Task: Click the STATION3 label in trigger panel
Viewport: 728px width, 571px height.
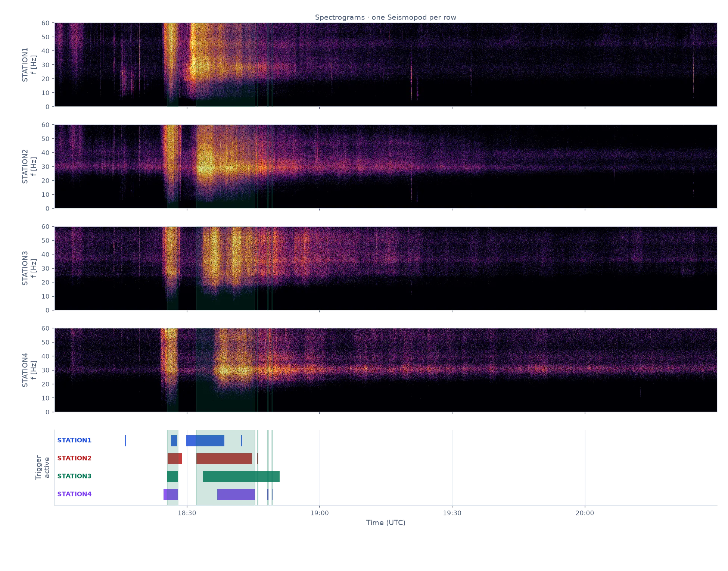Action: [x=74, y=476]
